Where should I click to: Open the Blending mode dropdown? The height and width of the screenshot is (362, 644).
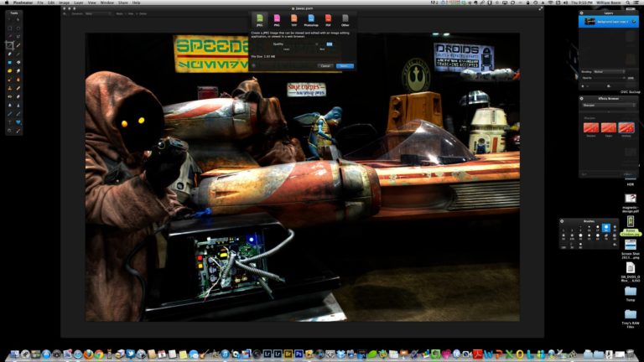click(x=609, y=72)
